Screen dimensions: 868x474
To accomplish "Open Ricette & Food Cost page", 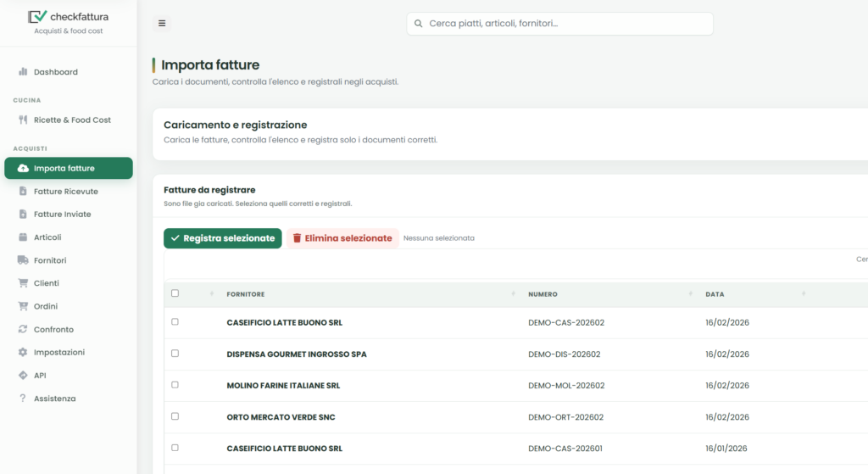I will [69, 120].
